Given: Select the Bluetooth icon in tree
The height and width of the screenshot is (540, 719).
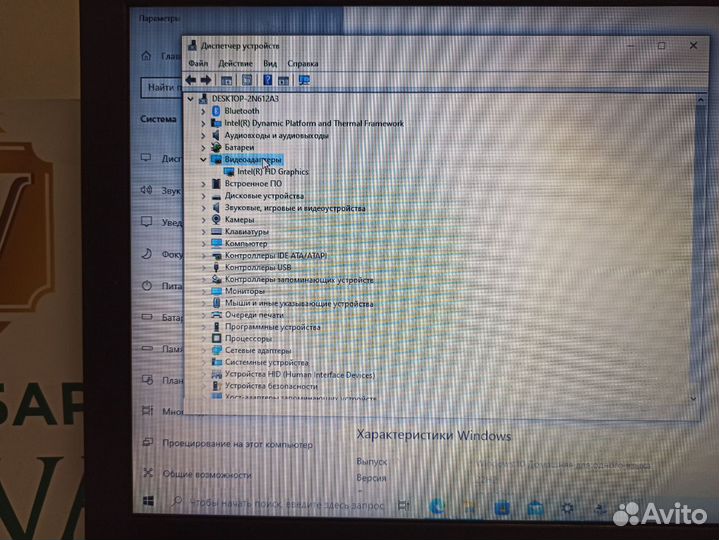Looking at the screenshot, I should (x=216, y=111).
